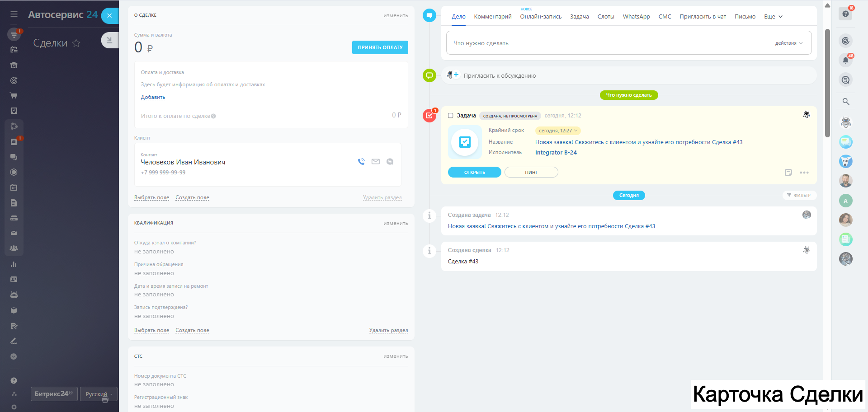Open the help question icon in left sidebar
The width and height of the screenshot is (868, 412).
click(14, 380)
